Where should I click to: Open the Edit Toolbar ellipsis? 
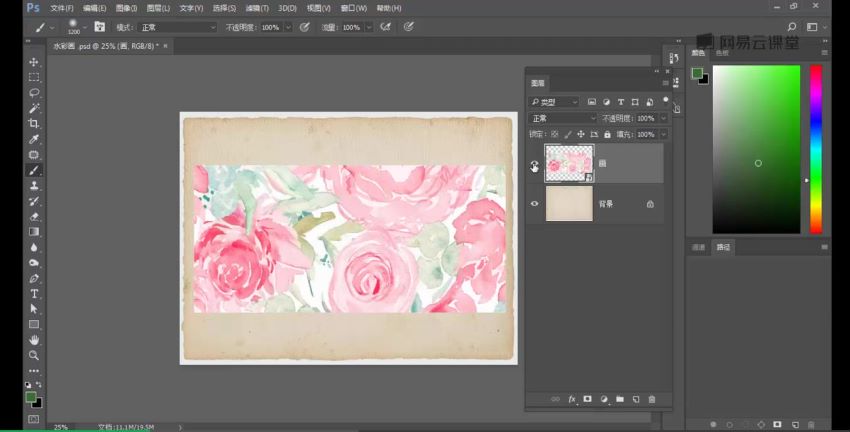(34, 371)
